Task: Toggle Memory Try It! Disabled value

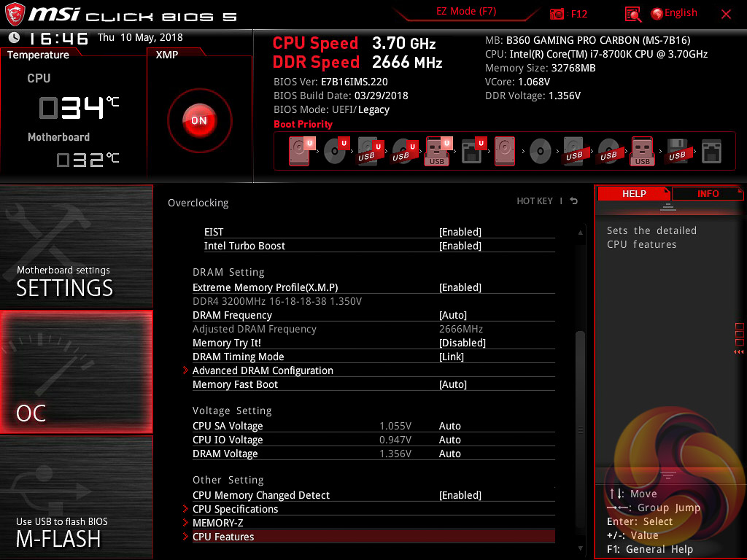Action: pyautogui.click(x=462, y=343)
